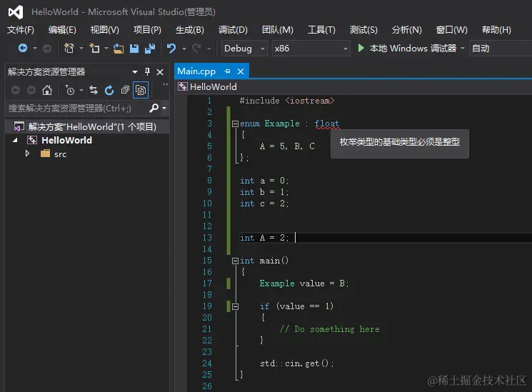Open the 生成(B) menu
This screenshot has width=532, height=392.
tap(189, 30)
